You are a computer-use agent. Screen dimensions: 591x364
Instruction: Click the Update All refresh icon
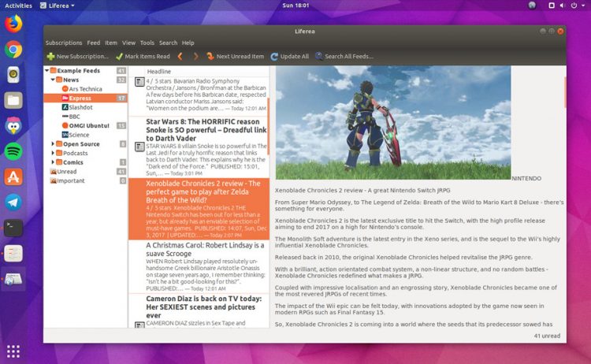pyautogui.click(x=274, y=57)
